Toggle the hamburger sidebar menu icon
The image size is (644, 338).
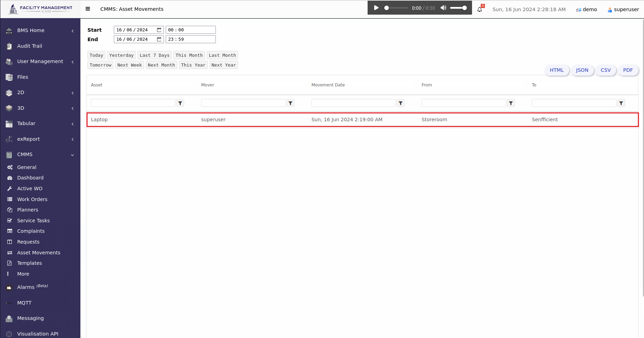click(88, 9)
